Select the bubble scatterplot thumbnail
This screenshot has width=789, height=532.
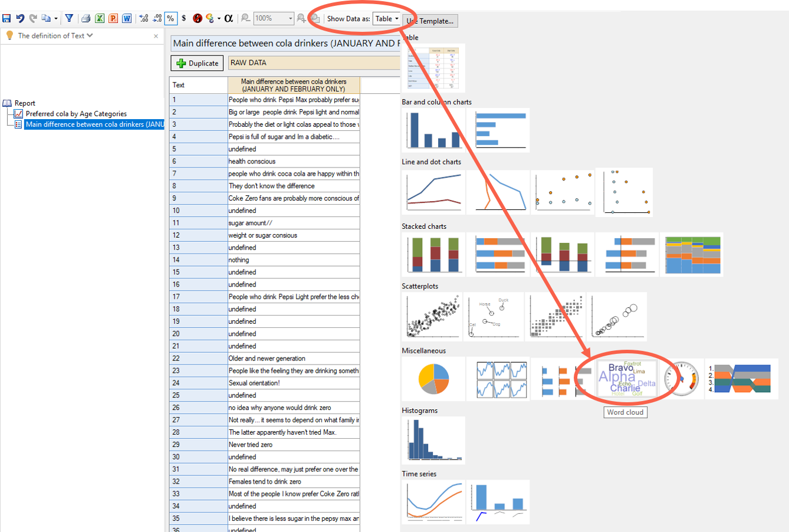(x=617, y=317)
